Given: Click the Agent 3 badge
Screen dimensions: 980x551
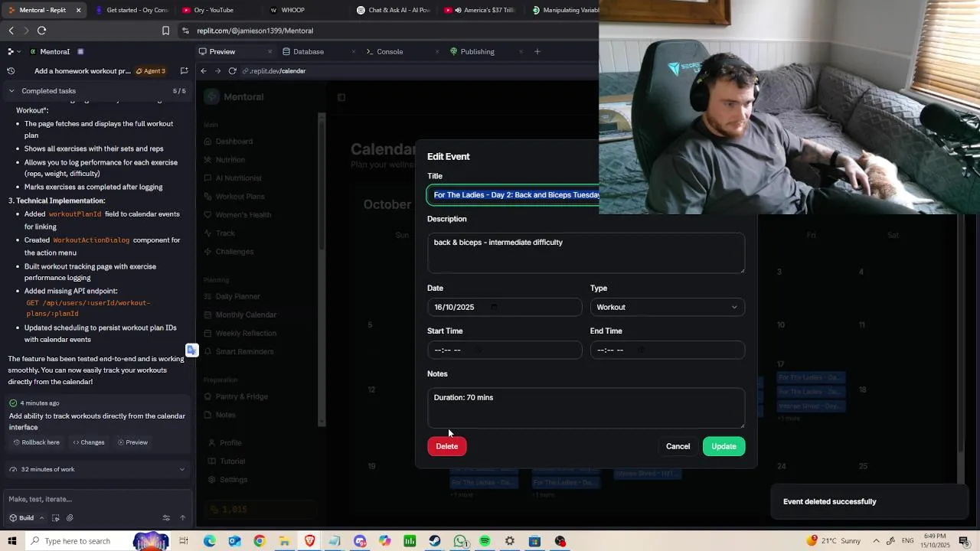Looking at the screenshot, I should point(150,70).
